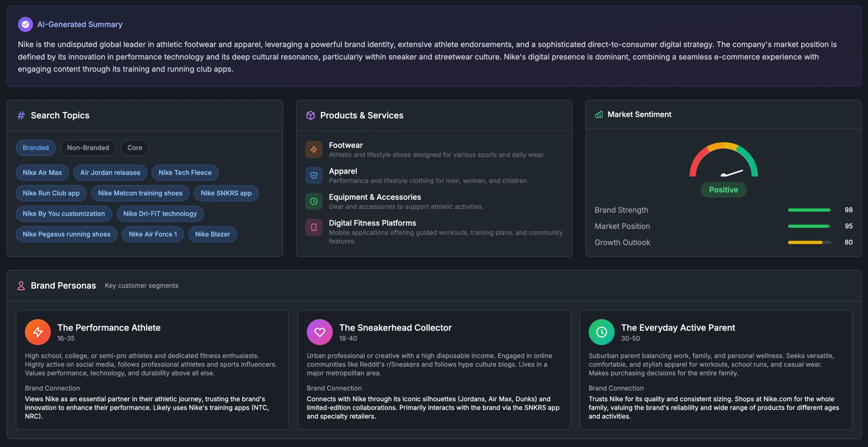Click the Nike Dri-FIT technology chip
The height and width of the screenshot is (447, 868).
[160, 214]
